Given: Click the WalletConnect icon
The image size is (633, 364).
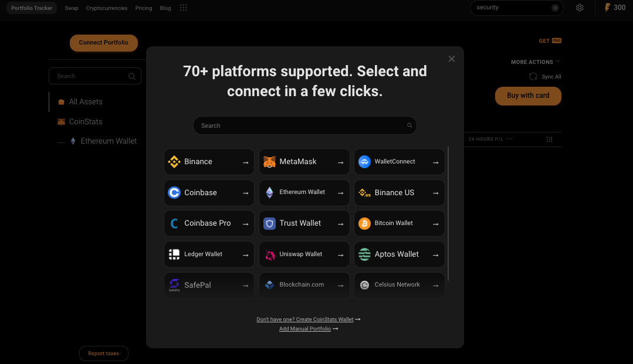Looking at the screenshot, I should tap(364, 161).
